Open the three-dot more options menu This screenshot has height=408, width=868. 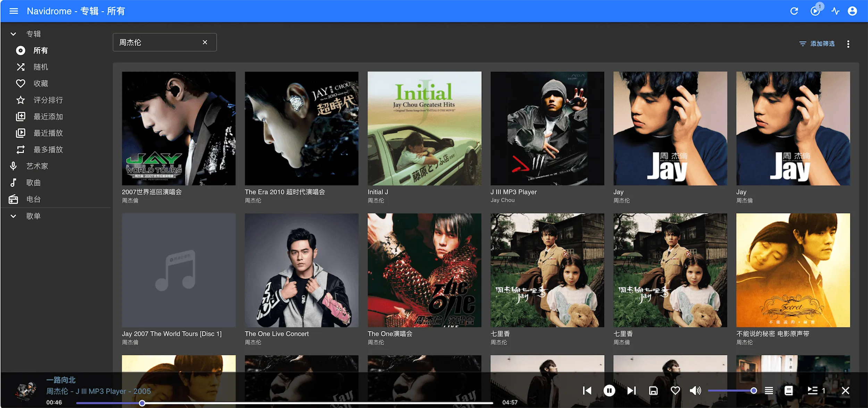coord(848,44)
